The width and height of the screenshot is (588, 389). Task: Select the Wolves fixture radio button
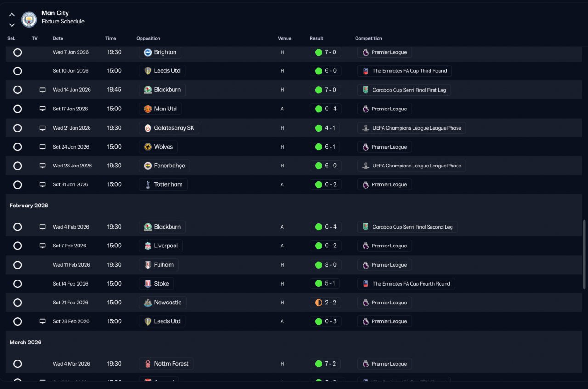(17, 147)
